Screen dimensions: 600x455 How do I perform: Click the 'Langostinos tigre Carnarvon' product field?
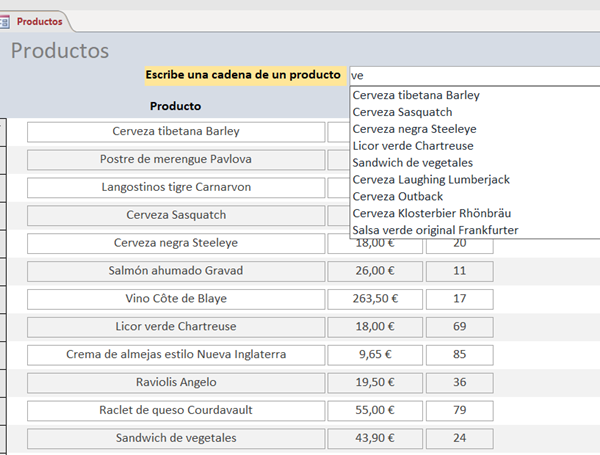176,187
